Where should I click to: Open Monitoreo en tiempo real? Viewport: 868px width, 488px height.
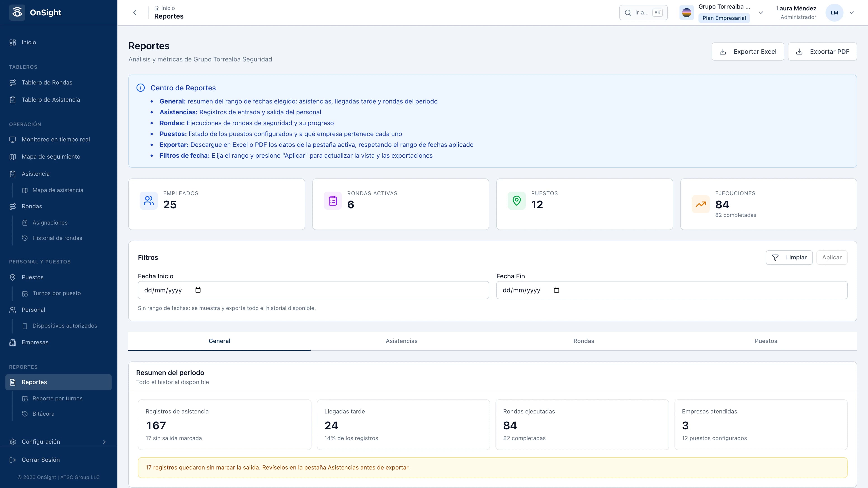click(58, 139)
